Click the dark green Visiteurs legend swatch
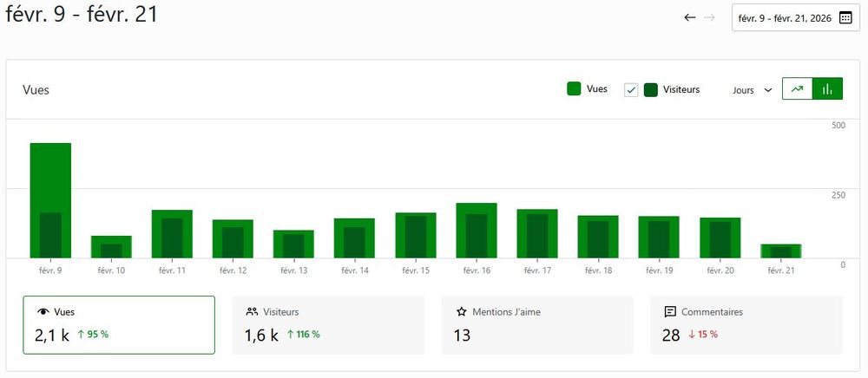The height and width of the screenshot is (378, 868). 651,89
